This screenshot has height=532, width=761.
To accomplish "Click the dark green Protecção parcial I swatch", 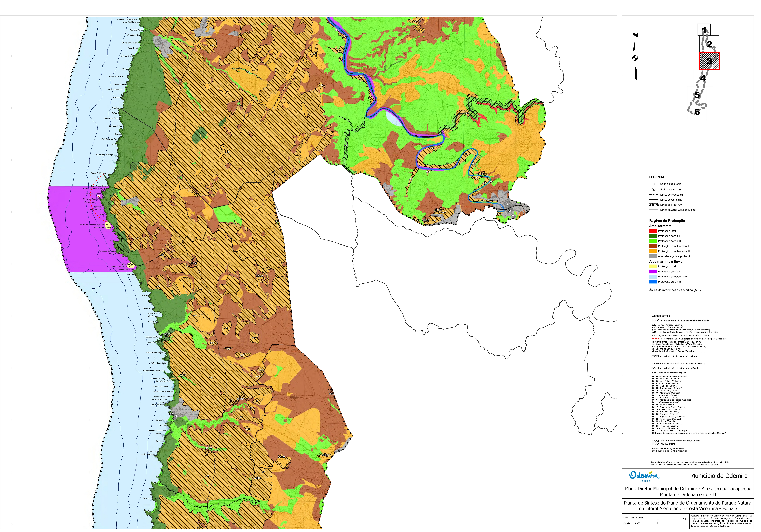I will point(653,236).
